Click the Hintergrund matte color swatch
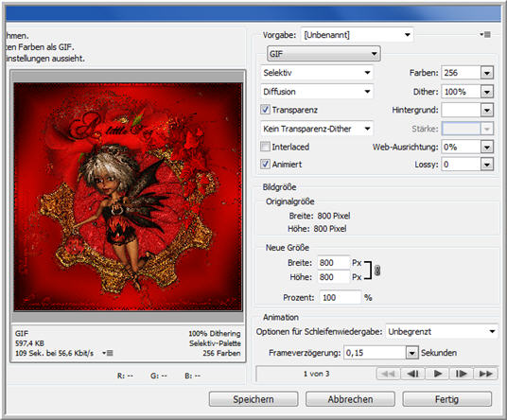507x420 pixels. [x=461, y=110]
